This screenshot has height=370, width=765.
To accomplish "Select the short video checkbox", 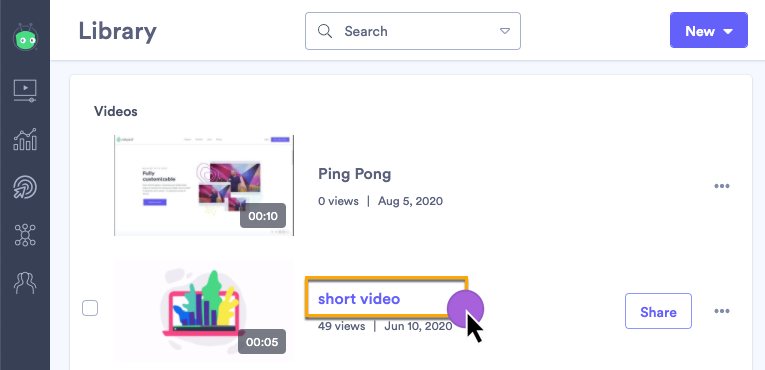I will pyautogui.click(x=90, y=308).
